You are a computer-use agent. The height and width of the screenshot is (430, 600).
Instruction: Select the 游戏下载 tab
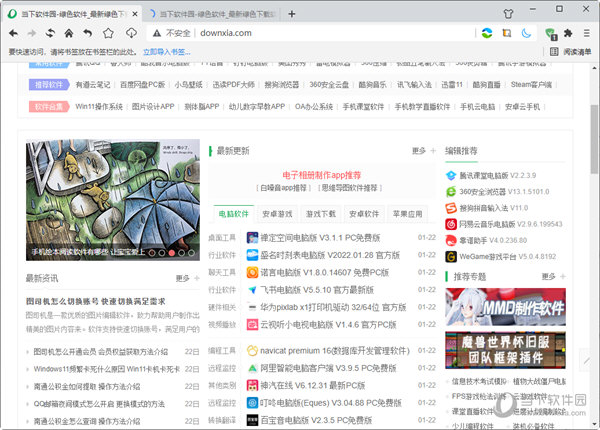coord(321,214)
